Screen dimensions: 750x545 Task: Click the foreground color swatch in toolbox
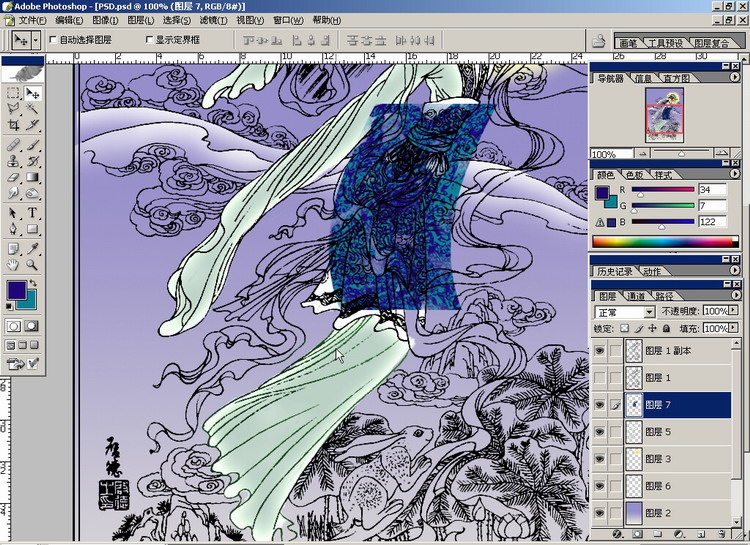coord(15,290)
